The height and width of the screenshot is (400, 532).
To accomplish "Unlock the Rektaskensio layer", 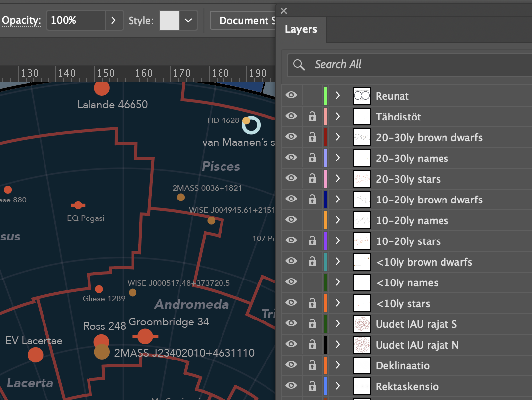I will [312, 386].
